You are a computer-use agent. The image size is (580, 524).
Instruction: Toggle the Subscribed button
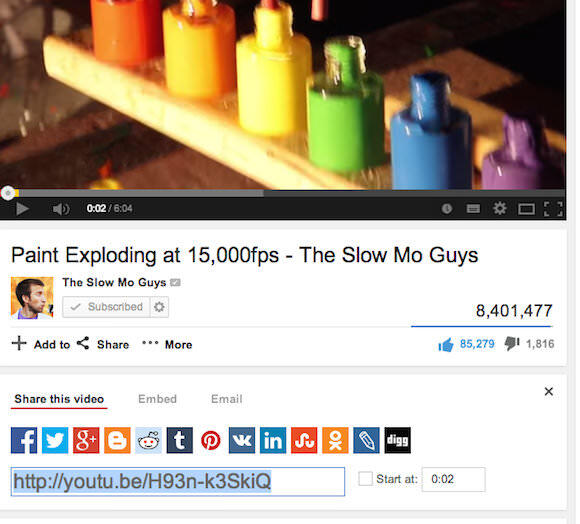pyautogui.click(x=106, y=307)
